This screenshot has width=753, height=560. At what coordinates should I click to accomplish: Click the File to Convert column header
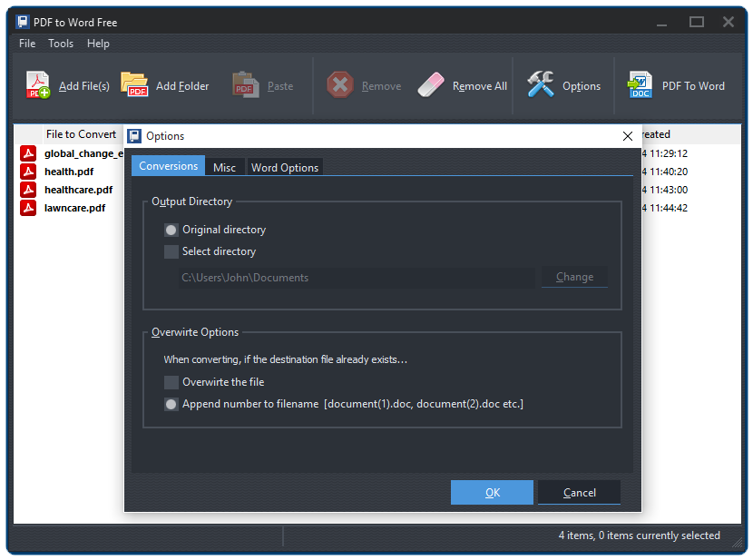(x=81, y=134)
